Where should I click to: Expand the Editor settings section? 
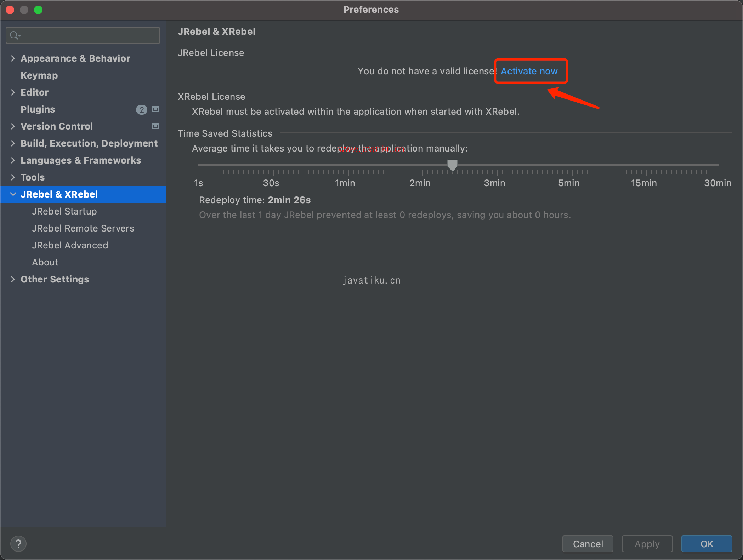click(x=13, y=92)
